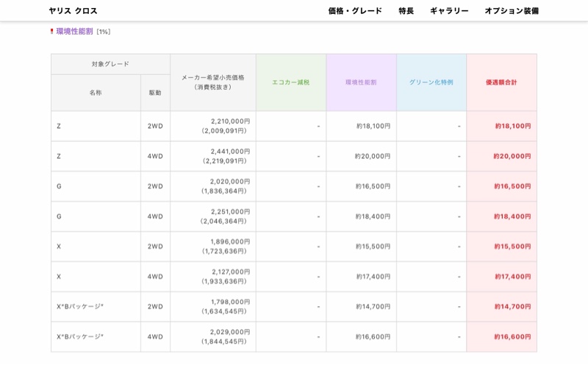Open the ギャラリー menu item
The width and height of the screenshot is (588, 365).
point(449,11)
